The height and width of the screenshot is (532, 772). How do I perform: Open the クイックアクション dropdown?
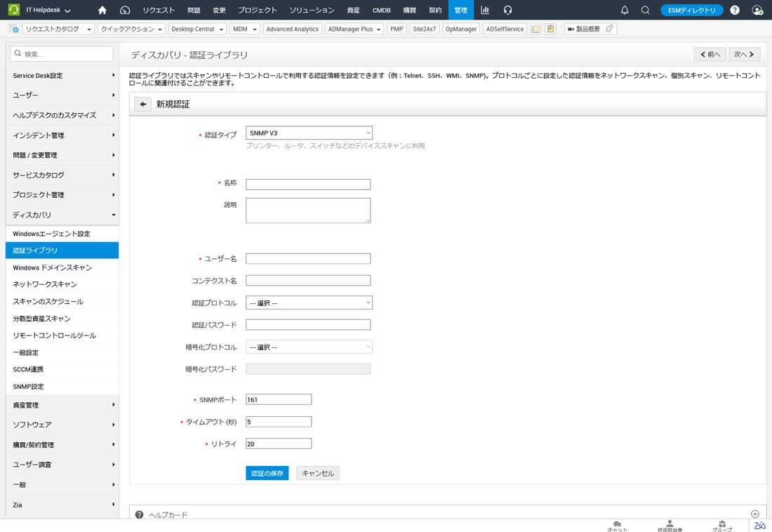[x=131, y=29]
